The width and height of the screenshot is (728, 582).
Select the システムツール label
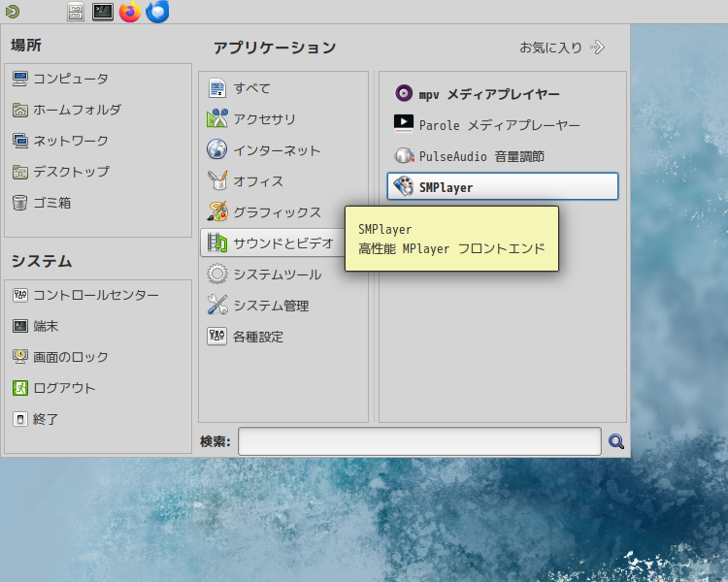[278, 275]
